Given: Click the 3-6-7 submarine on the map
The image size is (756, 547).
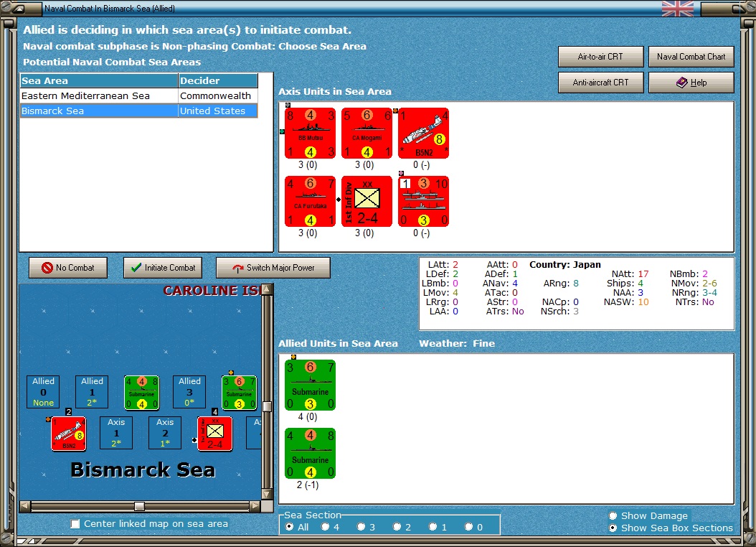Looking at the screenshot, I should (x=239, y=393).
